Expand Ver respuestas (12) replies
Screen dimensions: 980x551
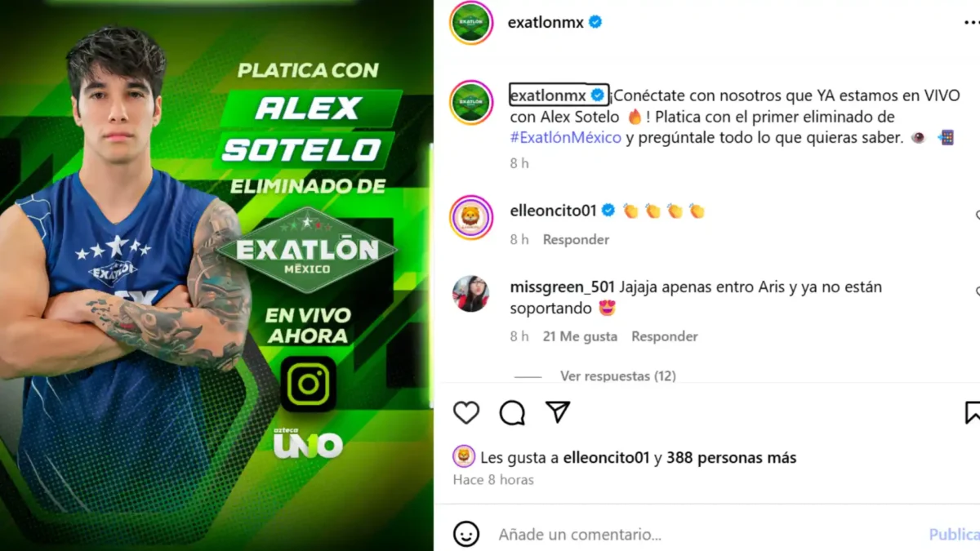point(617,376)
